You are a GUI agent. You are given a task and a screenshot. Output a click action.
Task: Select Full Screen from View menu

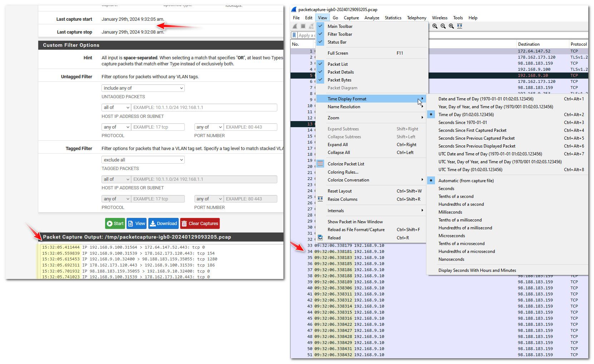pyautogui.click(x=372, y=53)
